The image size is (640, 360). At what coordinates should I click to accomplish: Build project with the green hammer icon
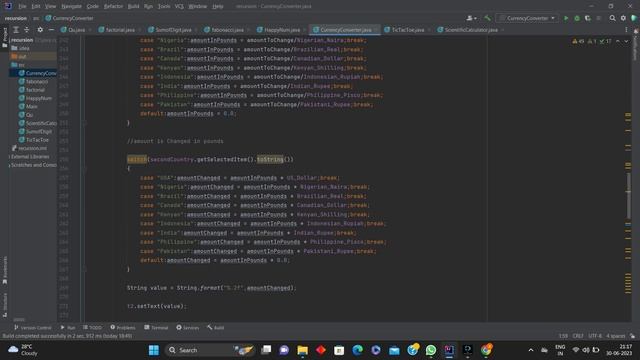pyautogui.click(x=487, y=18)
